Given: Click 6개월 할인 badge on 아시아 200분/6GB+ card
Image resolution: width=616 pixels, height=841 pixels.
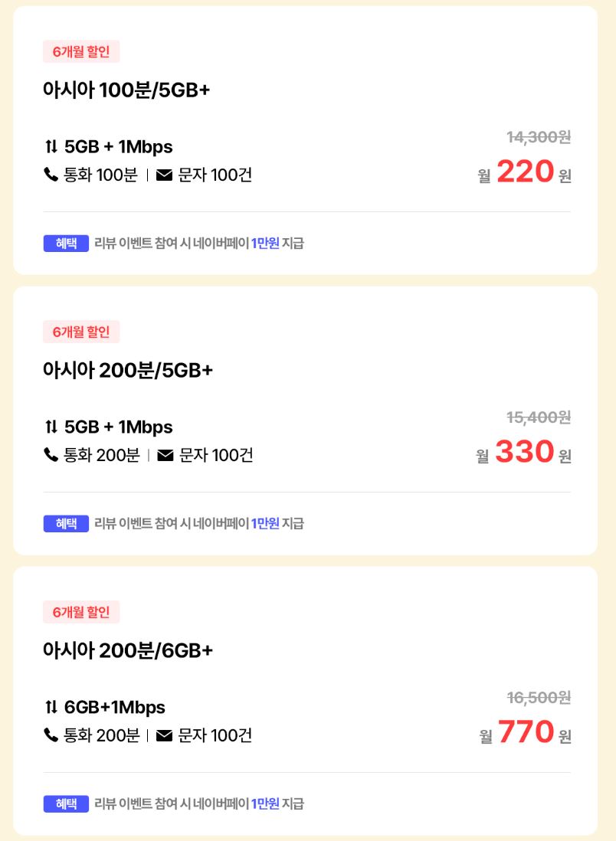Looking at the screenshot, I should 81,613.
